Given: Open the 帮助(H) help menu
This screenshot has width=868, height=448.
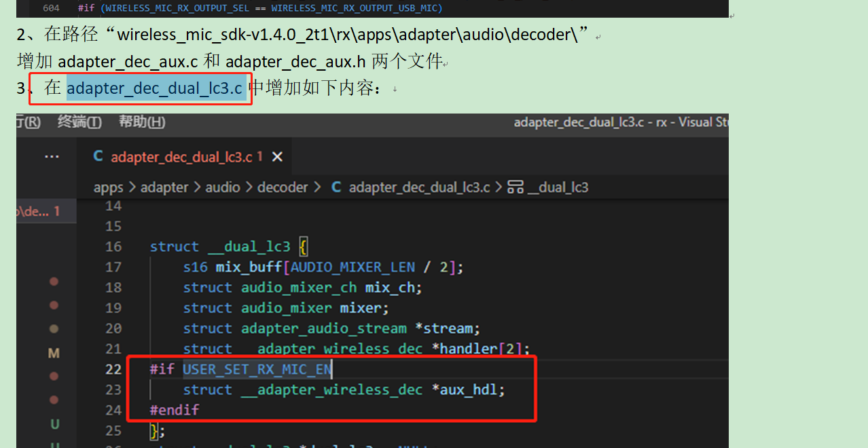Looking at the screenshot, I should (142, 122).
